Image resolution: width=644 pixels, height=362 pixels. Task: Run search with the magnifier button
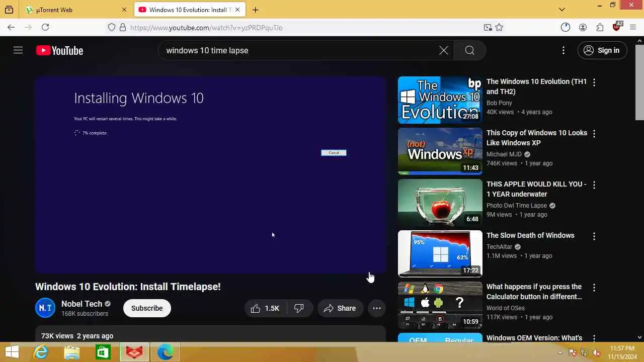(x=469, y=50)
